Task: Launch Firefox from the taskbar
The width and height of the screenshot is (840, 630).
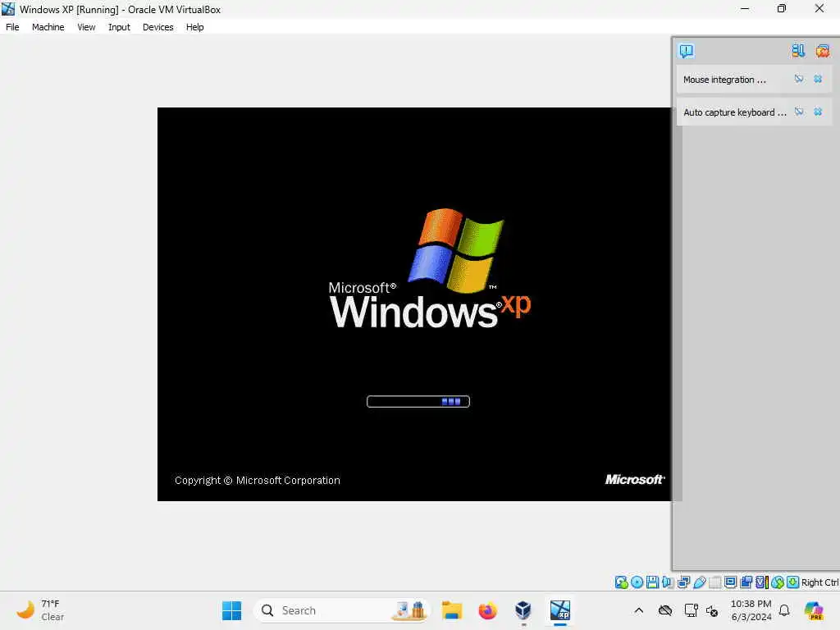Action: click(487, 610)
